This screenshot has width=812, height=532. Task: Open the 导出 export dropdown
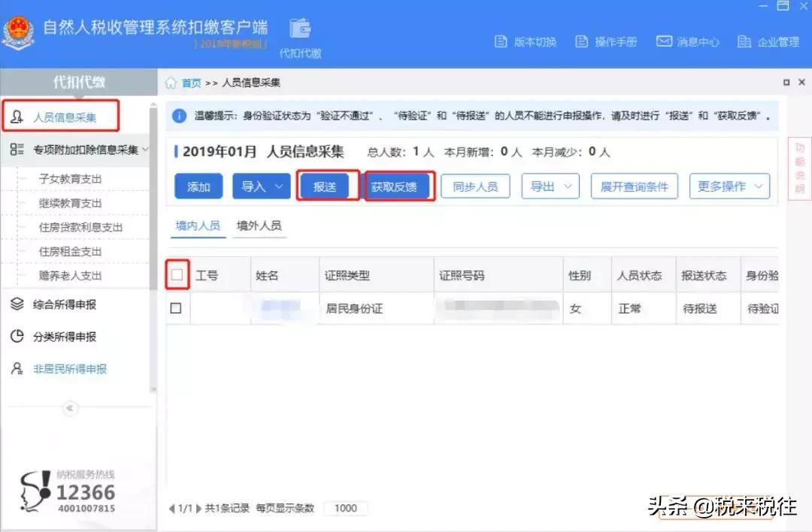(550, 186)
